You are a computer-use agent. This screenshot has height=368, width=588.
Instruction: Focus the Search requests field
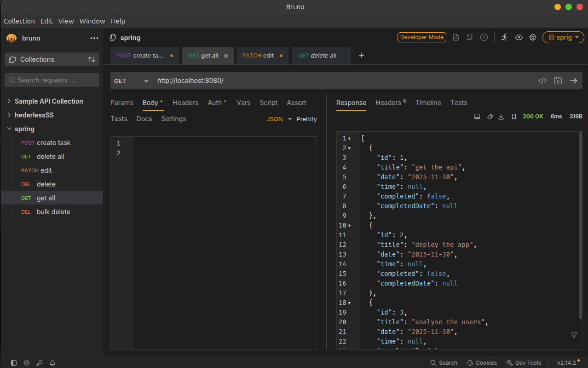point(52,80)
